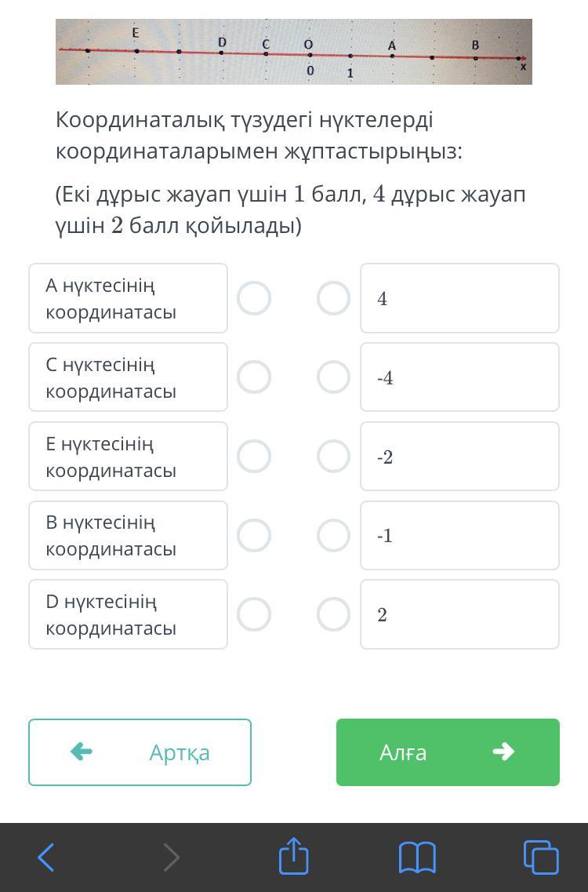The width and height of the screenshot is (588, 892).
Task: Select radio button beside 'B нүктесінің координатасы'
Action: pyautogui.click(x=254, y=535)
